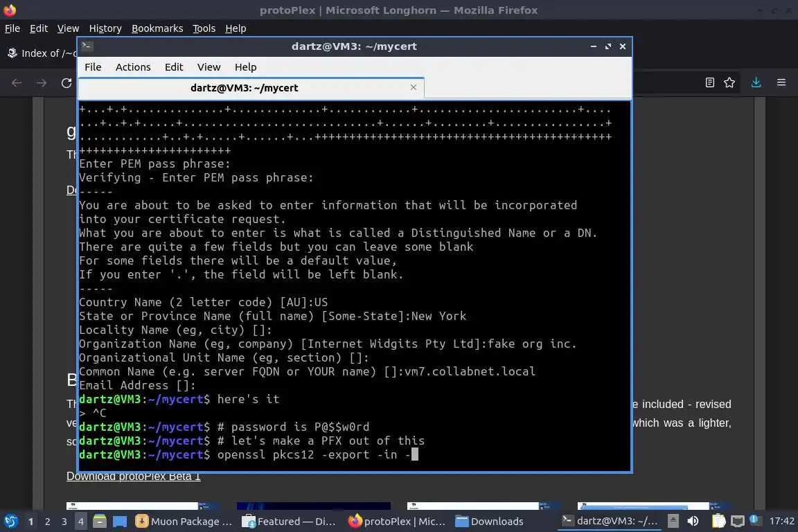
Task: Click the '# password is P@$$w0rd' line
Action: 293,427
